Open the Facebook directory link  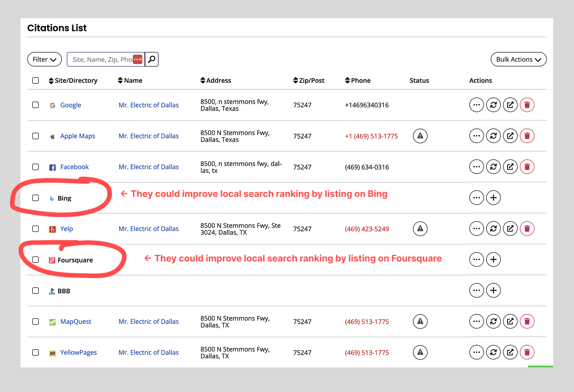75,167
